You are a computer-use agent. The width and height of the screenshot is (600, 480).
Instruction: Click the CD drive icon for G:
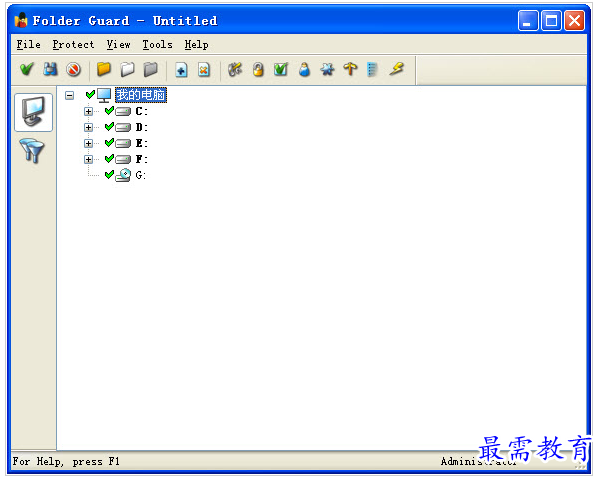123,175
